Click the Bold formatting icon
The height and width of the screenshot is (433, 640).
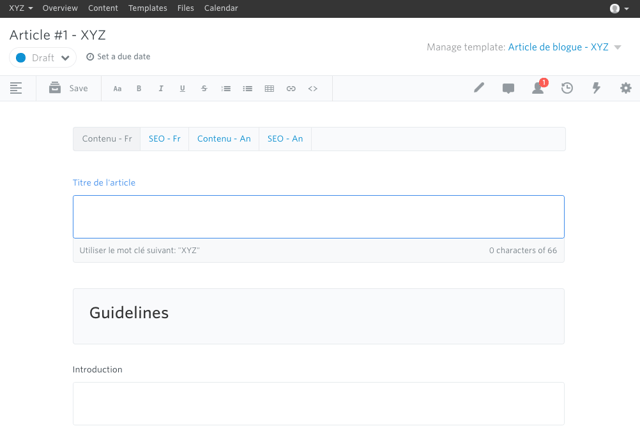pyautogui.click(x=139, y=89)
